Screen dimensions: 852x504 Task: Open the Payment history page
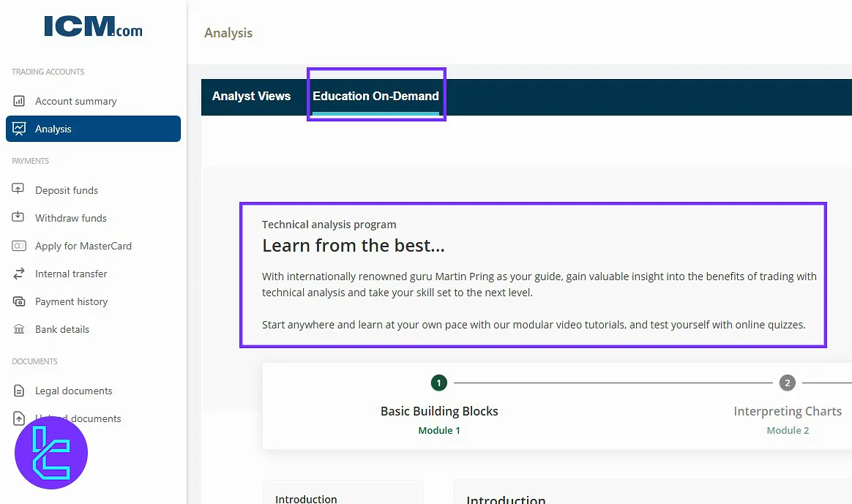[x=71, y=301]
